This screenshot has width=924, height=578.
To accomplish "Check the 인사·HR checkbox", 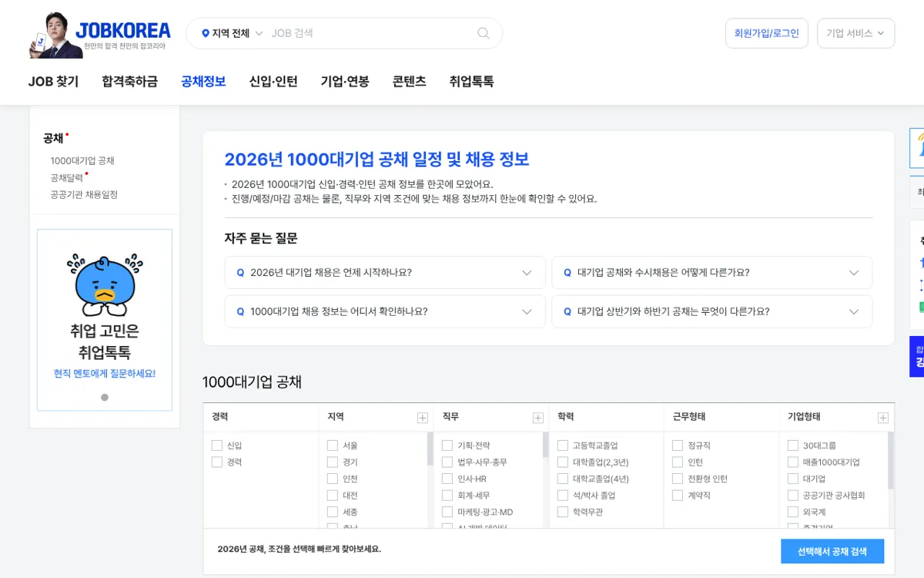I will tap(447, 479).
